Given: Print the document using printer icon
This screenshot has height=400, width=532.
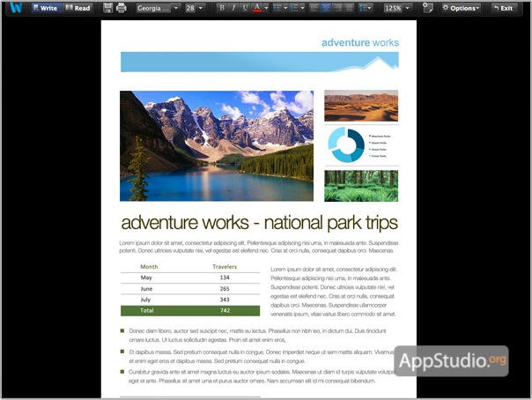Looking at the screenshot, I should (x=122, y=8).
